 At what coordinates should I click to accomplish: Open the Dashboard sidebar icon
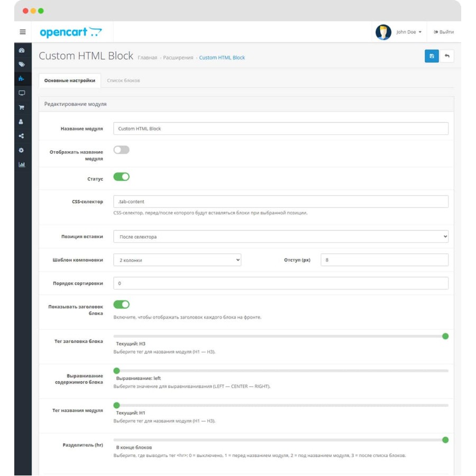(22, 50)
